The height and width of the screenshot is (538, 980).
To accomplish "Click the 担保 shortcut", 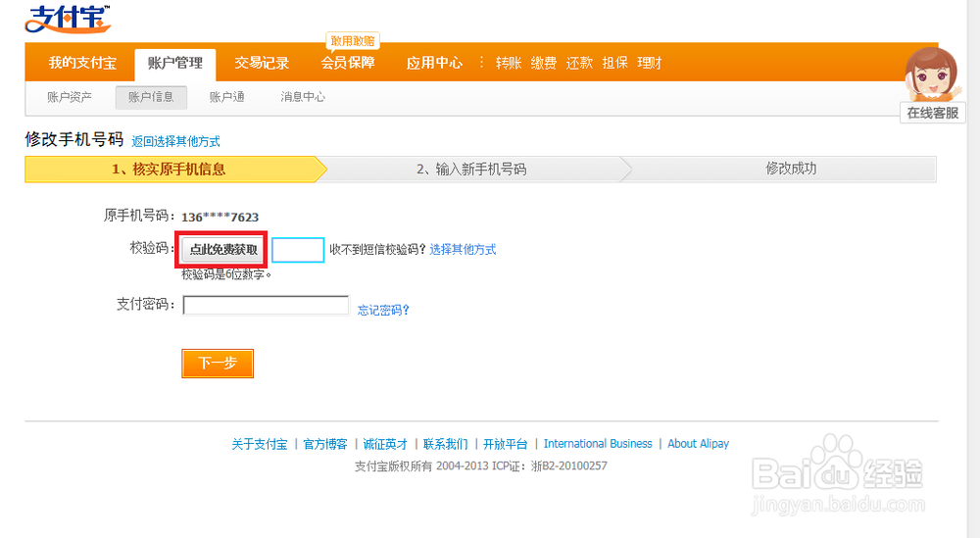I will pos(615,63).
